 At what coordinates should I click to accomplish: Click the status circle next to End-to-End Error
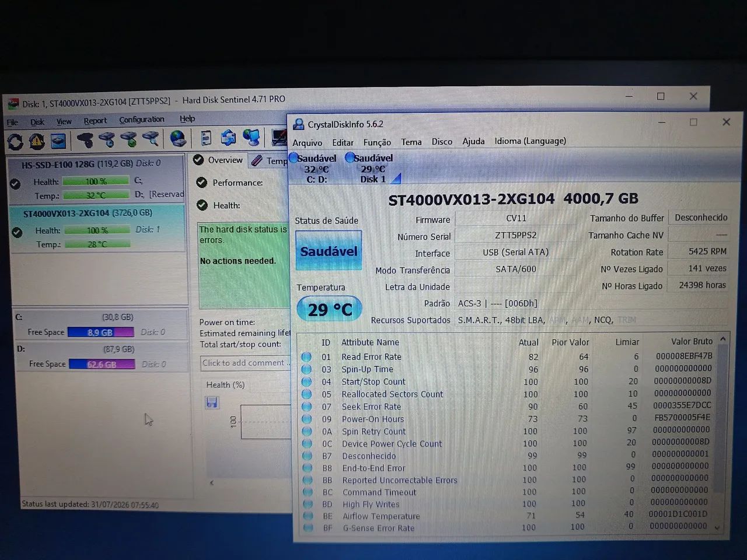point(307,468)
